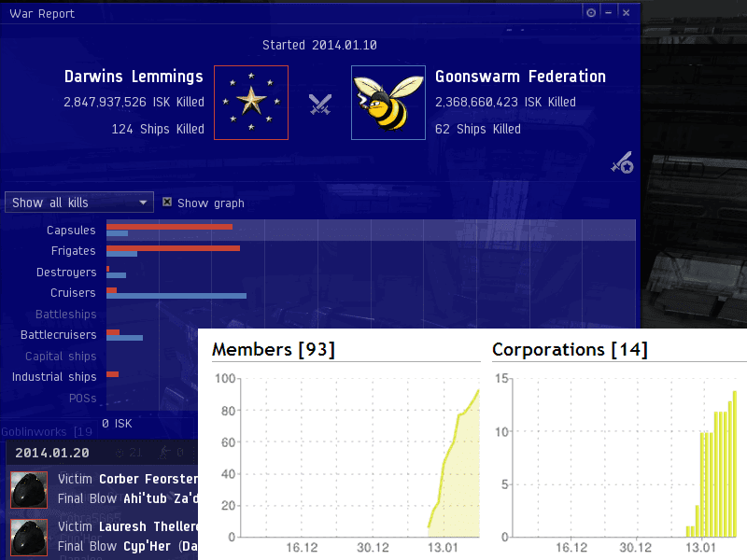
Task: Click the blue Cruisers kill bar
Action: [176, 296]
